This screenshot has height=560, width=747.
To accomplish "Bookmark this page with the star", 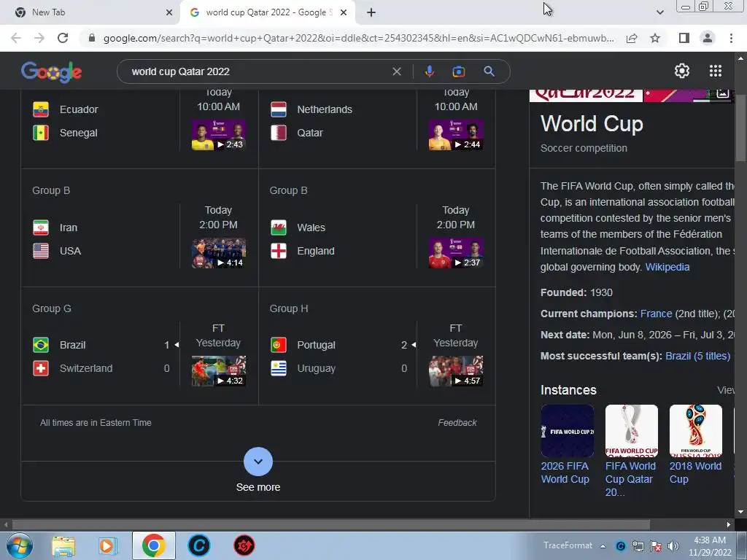I will point(655,38).
